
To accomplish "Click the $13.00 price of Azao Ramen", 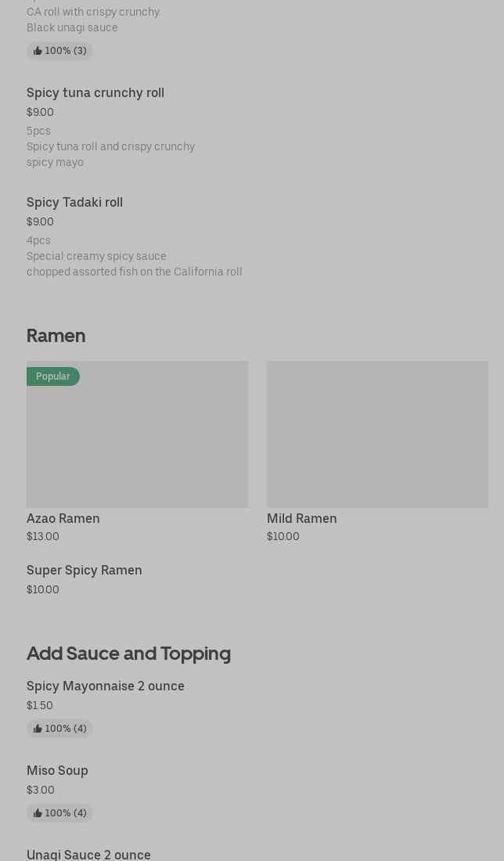I will pyautogui.click(x=43, y=537).
